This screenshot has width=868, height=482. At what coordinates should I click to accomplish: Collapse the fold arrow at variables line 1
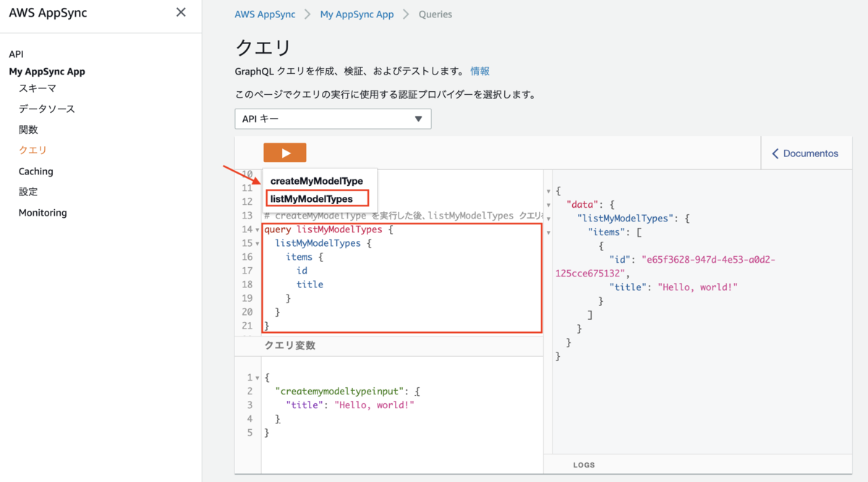[258, 378]
